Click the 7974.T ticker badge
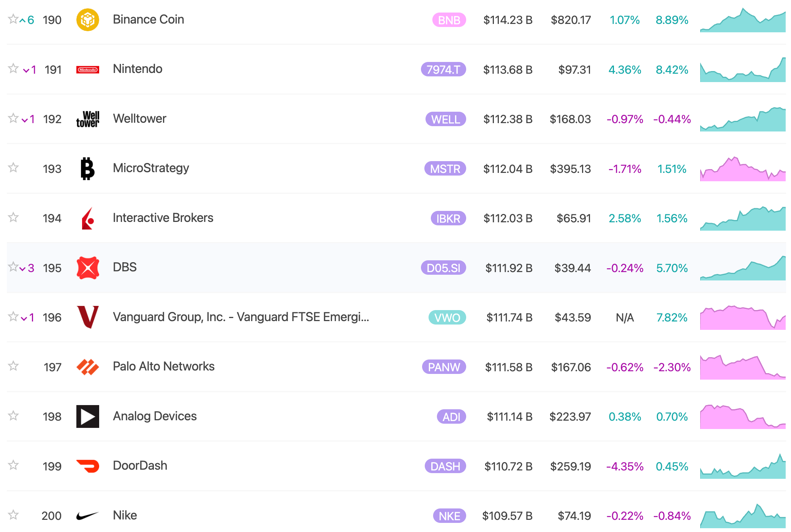 [443, 70]
